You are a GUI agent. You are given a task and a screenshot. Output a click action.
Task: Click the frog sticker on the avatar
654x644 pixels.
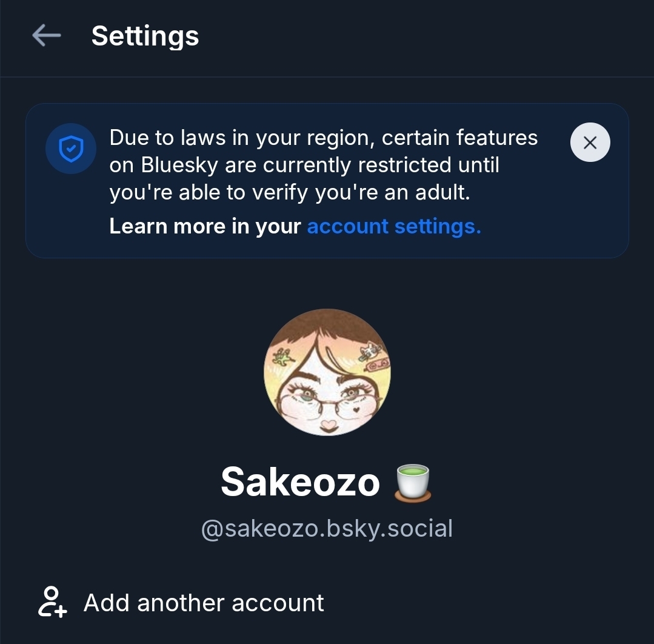click(282, 357)
